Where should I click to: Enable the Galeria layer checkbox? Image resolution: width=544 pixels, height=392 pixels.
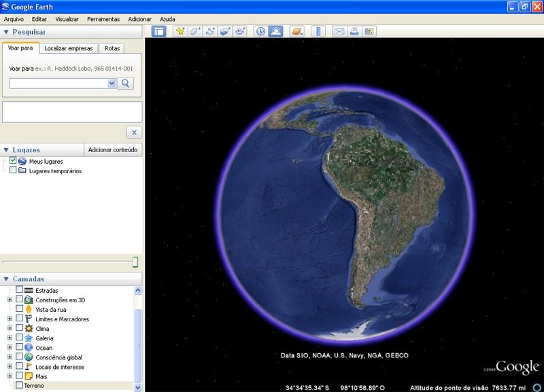click(20, 337)
